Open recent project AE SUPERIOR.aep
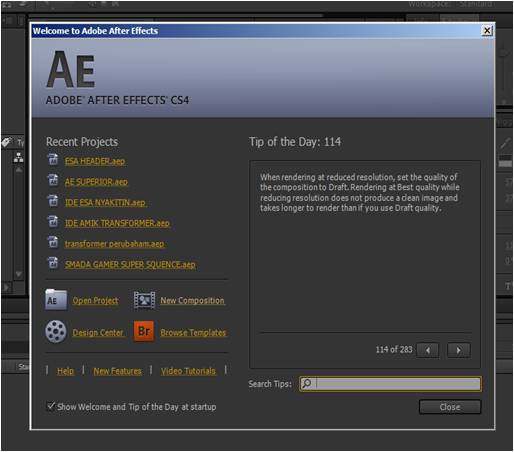The width and height of the screenshot is (514, 452). coord(96,182)
